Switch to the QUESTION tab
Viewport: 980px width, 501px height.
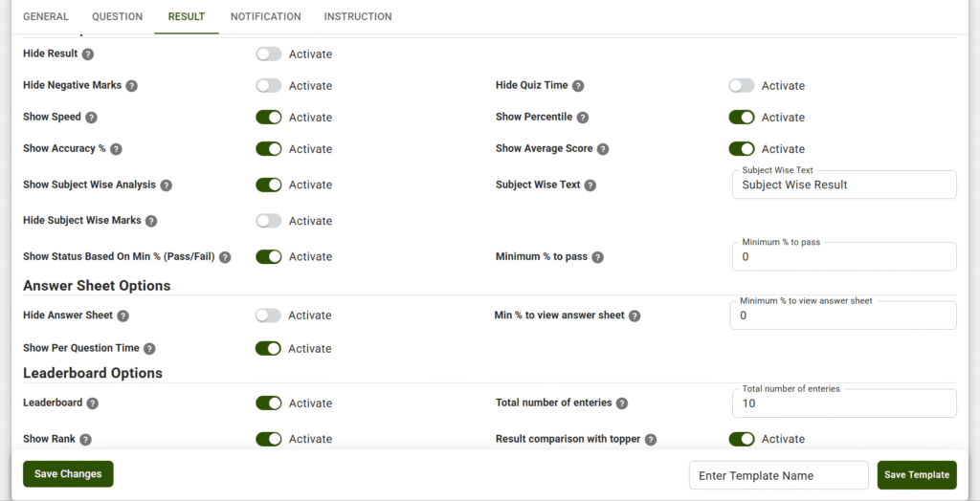pyautogui.click(x=117, y=17)
